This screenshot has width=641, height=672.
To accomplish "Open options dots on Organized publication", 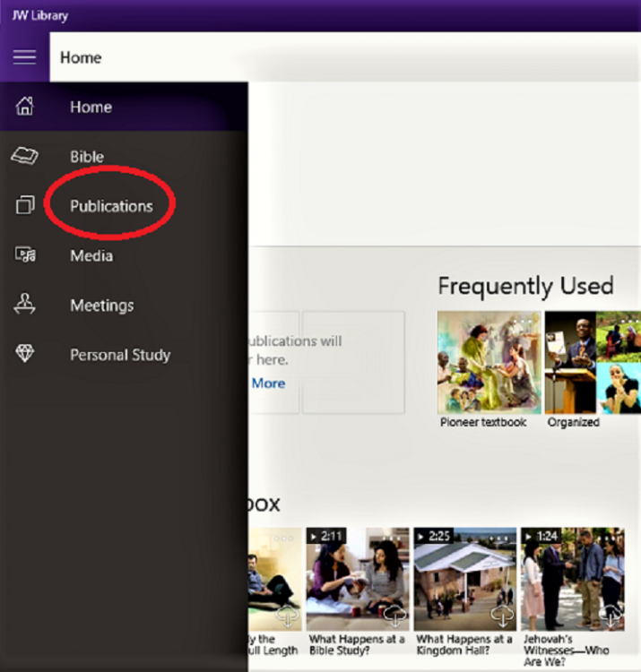I will tap(631, 321).
